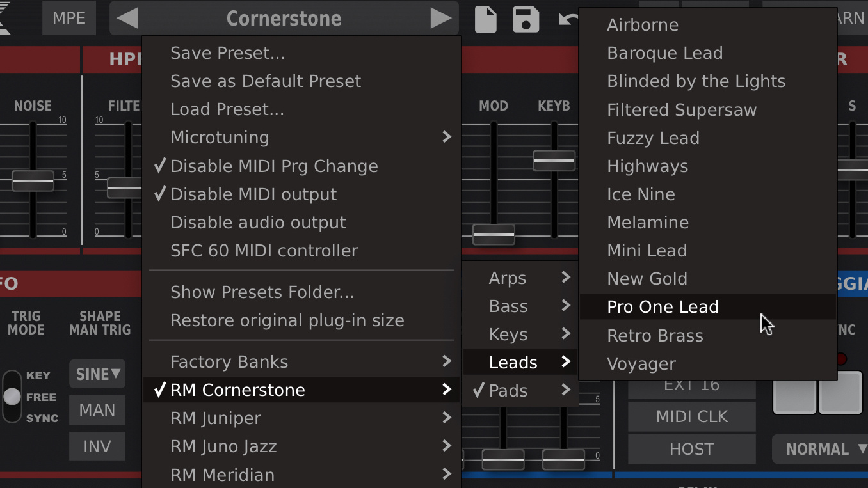Open Show Presets Folder...
Image resolution: width=868 pixels, height=488 pixels.
(x=301, y=292)
